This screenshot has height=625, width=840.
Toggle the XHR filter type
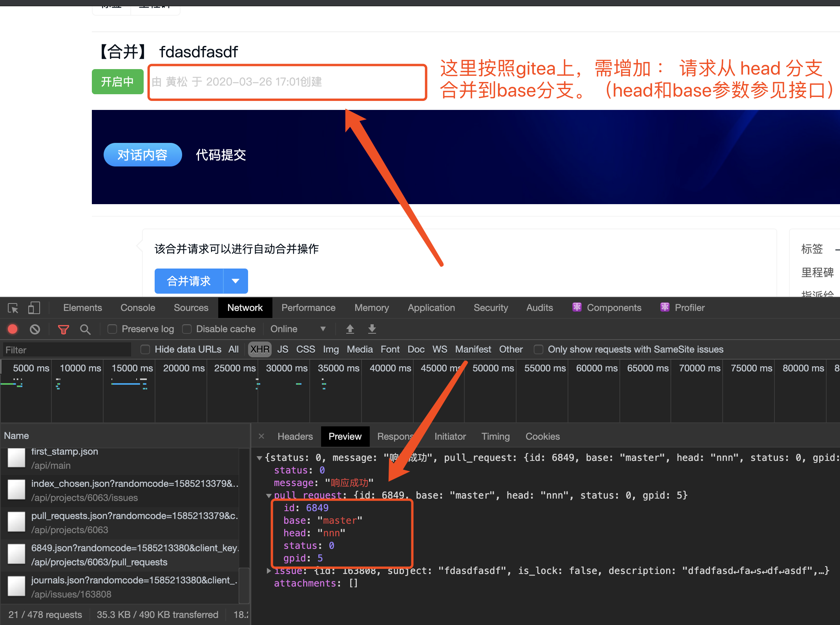(260, 349)
